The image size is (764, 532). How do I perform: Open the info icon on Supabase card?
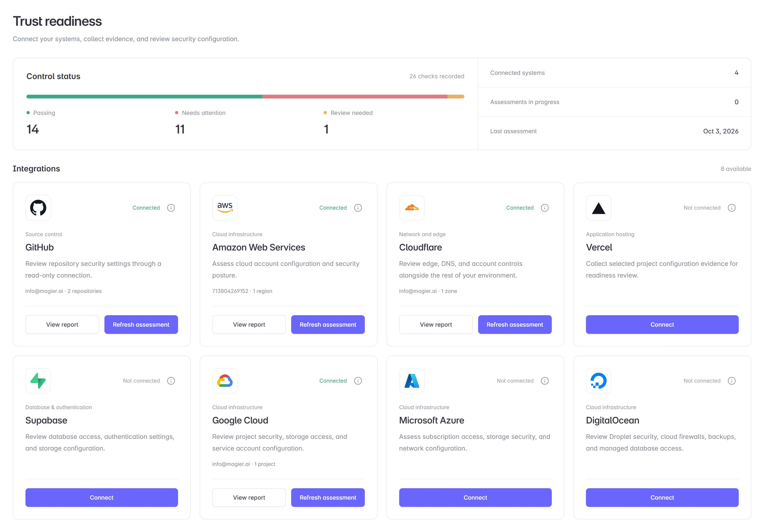[171, 381]
